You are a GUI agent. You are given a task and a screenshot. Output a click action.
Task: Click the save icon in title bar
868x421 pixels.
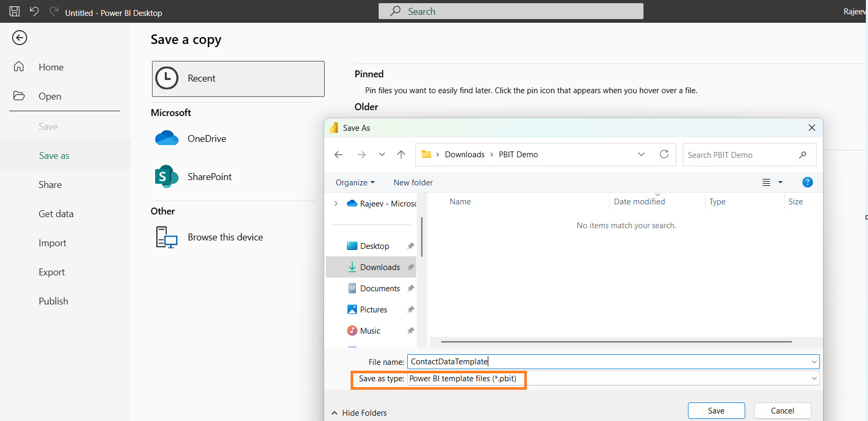[14, 11]
